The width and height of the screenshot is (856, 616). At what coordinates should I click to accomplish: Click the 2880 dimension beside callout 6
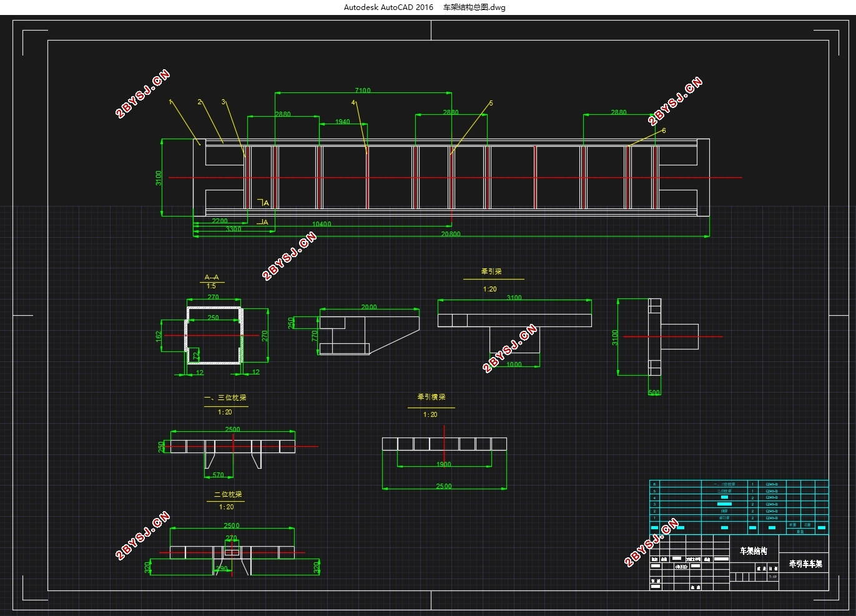[x=619, y=112]
